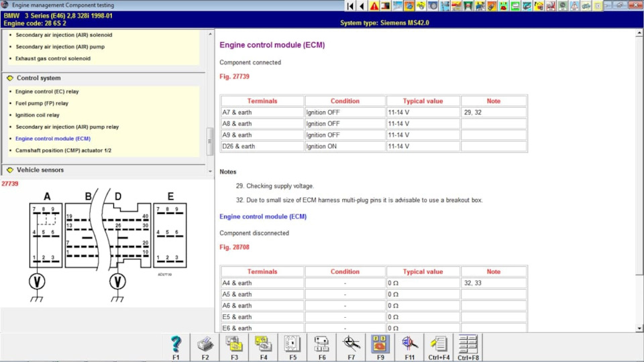Image resolution: width=644 pixels, height=362 pixels.
Task: Click the F3 toolbar icon
Action: click(234, 344)
